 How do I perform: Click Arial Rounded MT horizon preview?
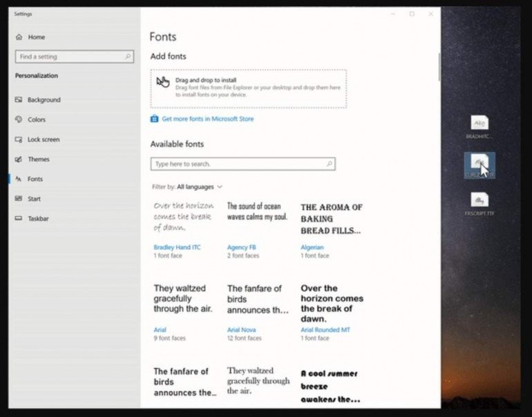(332, 303)
